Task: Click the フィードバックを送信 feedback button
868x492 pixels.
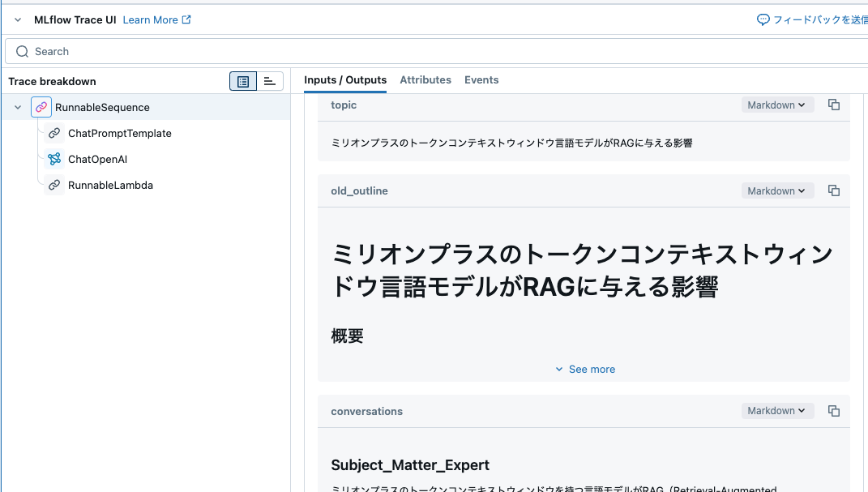Action: click(811, 19)
